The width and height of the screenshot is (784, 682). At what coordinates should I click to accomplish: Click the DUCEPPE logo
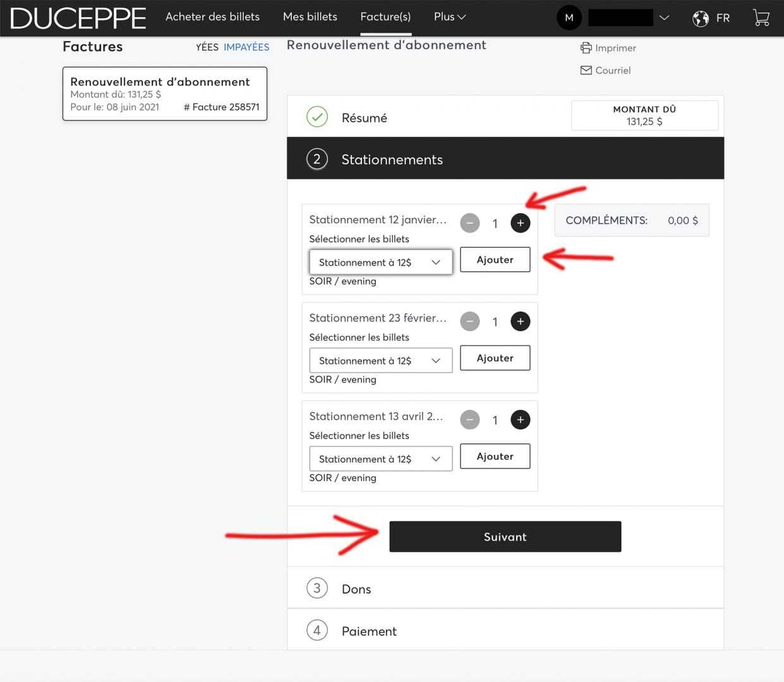click(x=78, y=18)
